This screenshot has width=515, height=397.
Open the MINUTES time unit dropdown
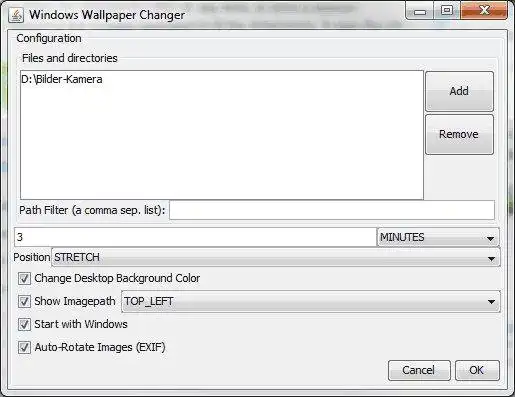click(x=438, y=237)
